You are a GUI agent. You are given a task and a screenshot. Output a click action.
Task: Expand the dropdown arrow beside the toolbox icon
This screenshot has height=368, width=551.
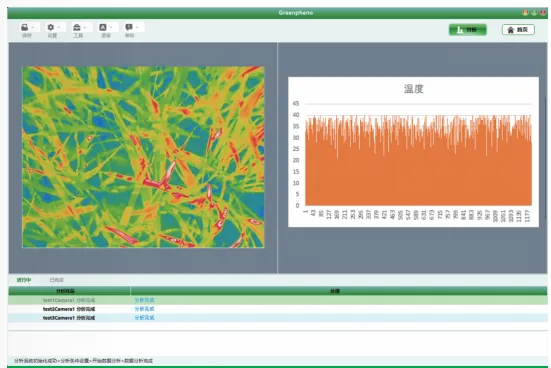[x=85, y=27]
